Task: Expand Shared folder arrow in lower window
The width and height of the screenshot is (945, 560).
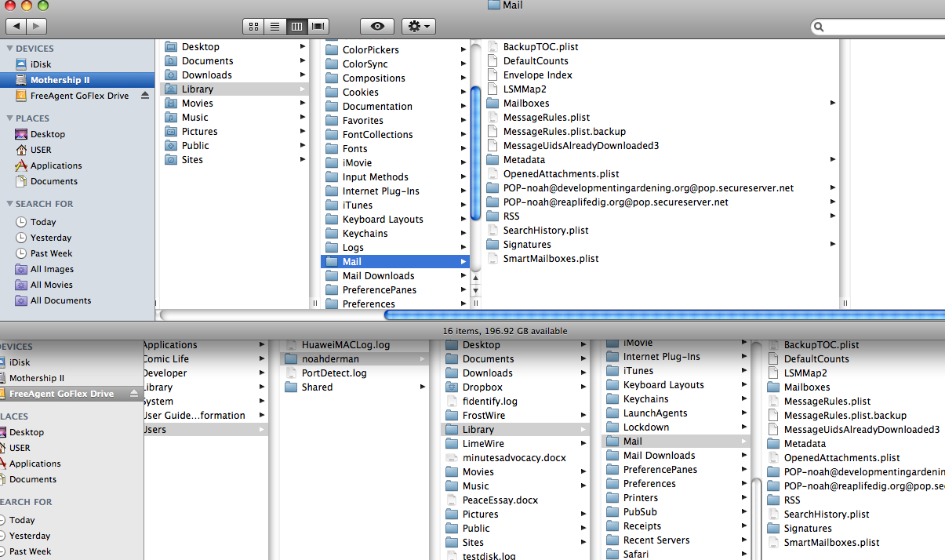Action: click(x=423, y=387)
